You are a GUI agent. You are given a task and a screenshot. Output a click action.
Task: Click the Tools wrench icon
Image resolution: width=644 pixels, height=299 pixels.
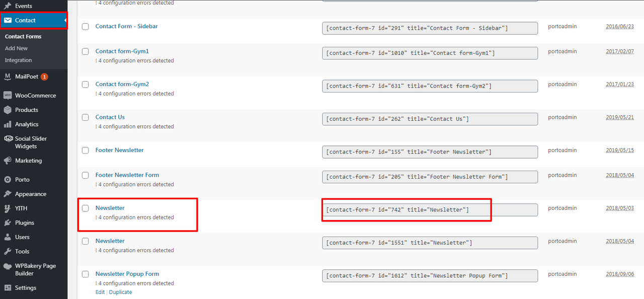(8, 252)
